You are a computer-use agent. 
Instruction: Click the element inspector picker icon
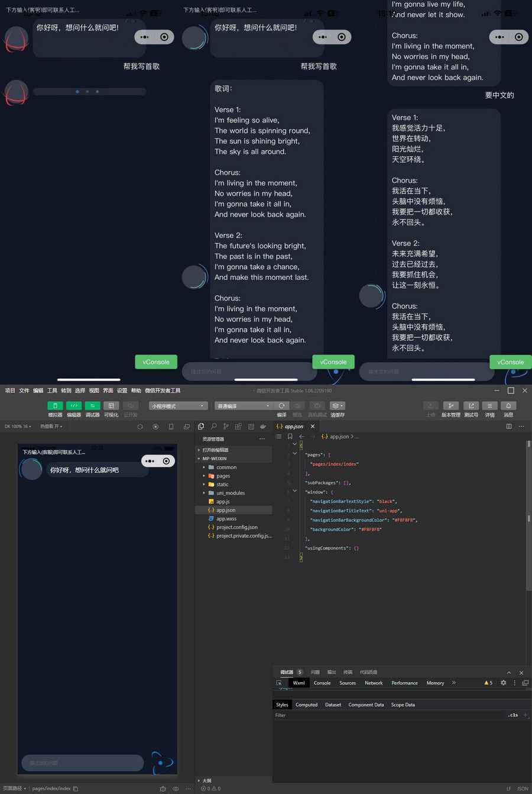279,683
